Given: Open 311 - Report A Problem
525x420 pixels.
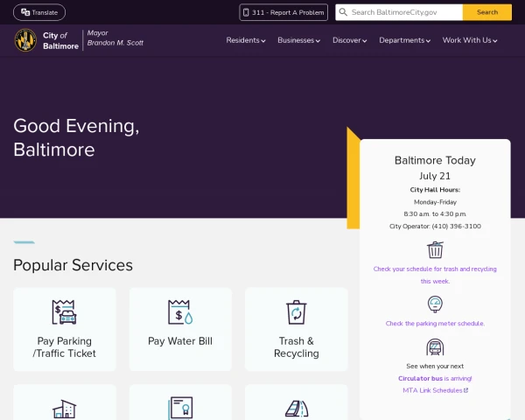Looking at the screenshot, I should pos(283,12).
